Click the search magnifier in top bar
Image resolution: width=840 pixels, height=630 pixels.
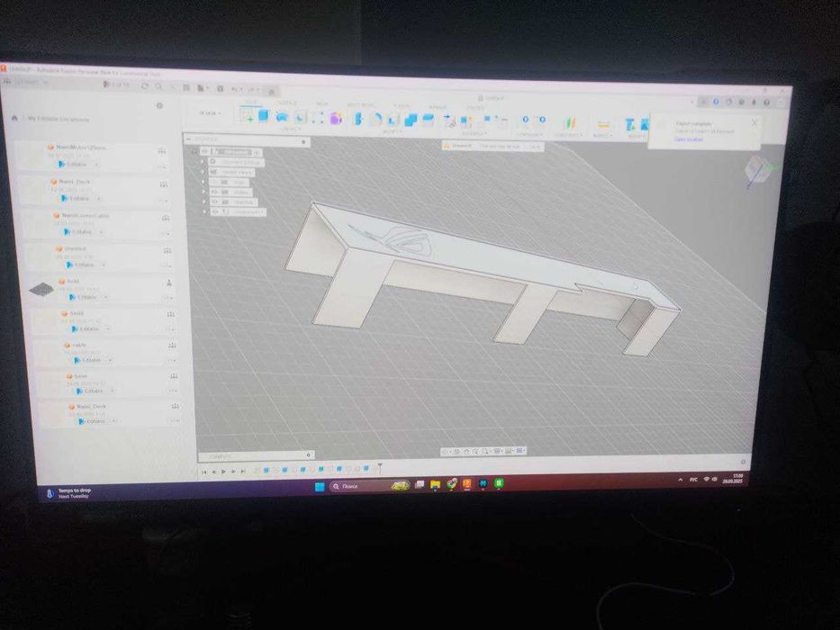coord(158,86)
